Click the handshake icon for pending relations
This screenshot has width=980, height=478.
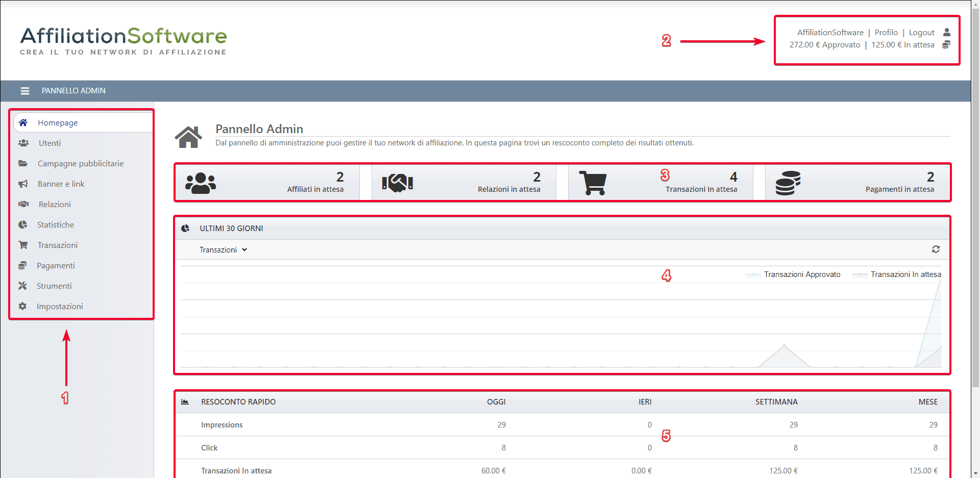(397, 183)
